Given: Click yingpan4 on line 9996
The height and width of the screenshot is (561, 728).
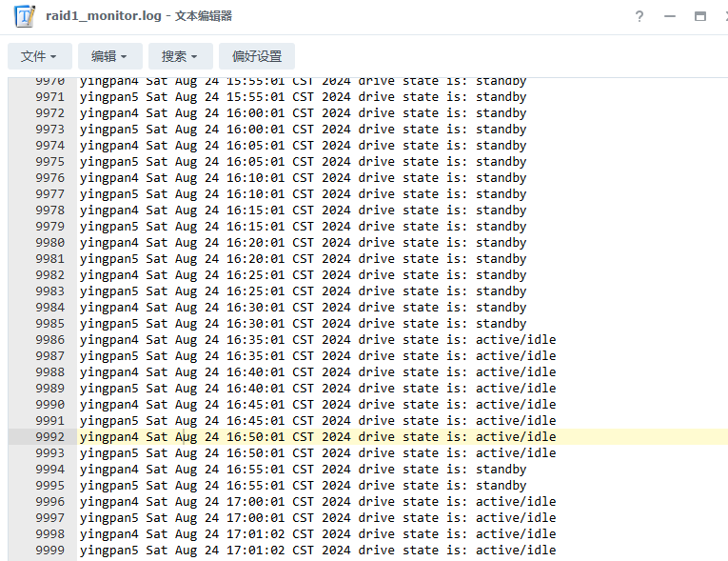Looking at the screenshot, I should [x=108, y=502].
